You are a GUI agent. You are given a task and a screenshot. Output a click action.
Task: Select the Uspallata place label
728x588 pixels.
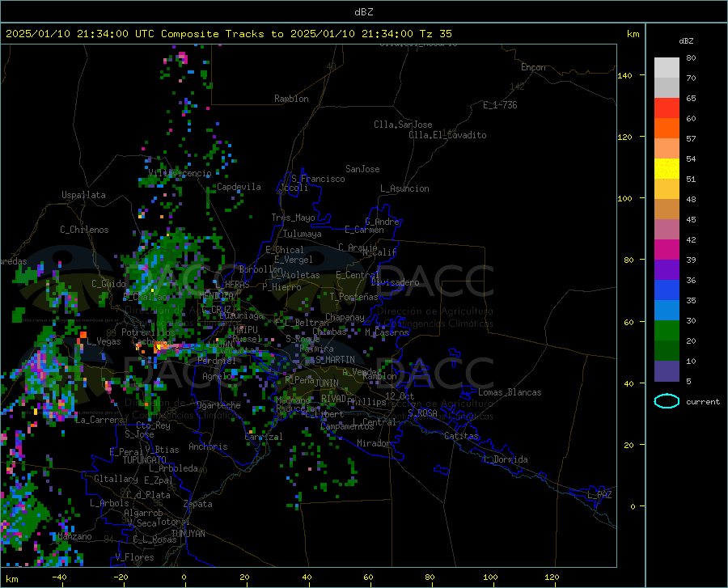[x=83, y=196]
